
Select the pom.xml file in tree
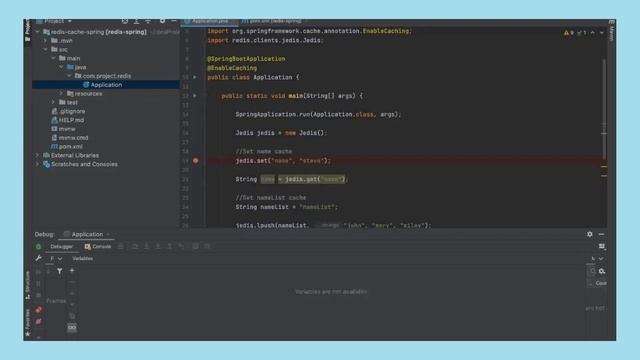point(67,147)
